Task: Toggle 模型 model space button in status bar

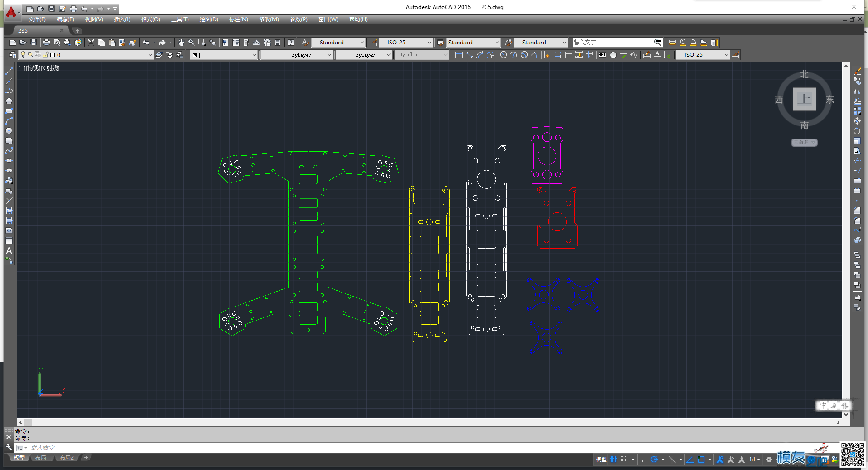Action: 601,460
